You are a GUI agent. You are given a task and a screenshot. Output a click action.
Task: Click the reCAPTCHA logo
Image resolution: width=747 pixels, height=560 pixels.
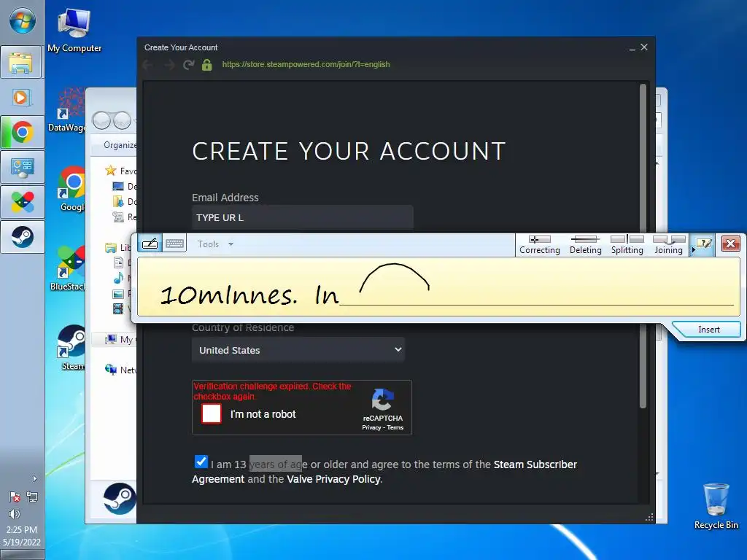pos(382,400)
